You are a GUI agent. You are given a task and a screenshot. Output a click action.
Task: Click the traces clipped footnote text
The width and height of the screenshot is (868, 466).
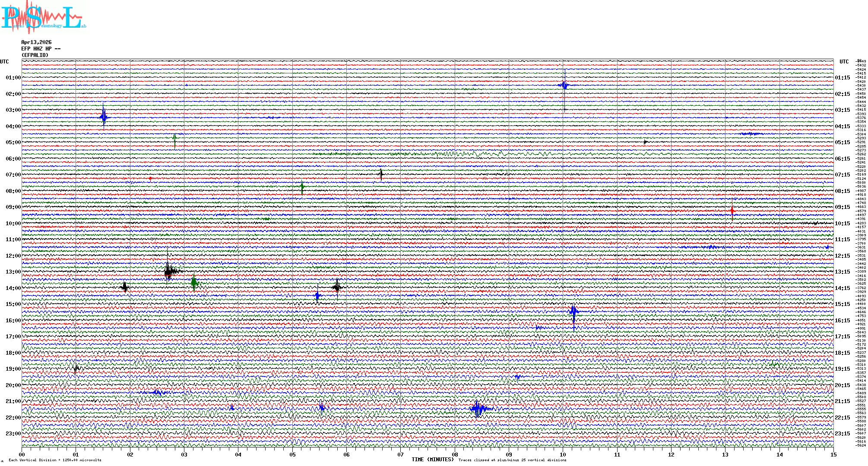pos(512,460)
